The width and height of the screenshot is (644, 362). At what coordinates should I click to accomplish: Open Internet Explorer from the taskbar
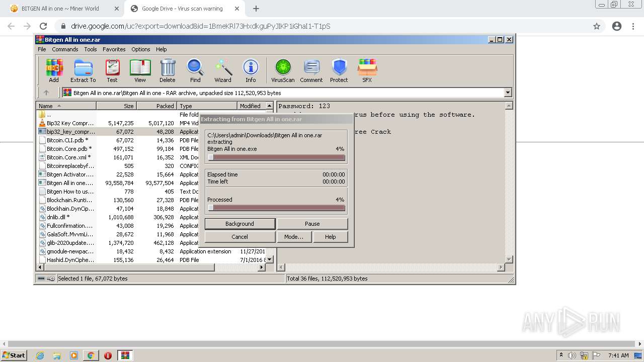[x=40, y=355]
